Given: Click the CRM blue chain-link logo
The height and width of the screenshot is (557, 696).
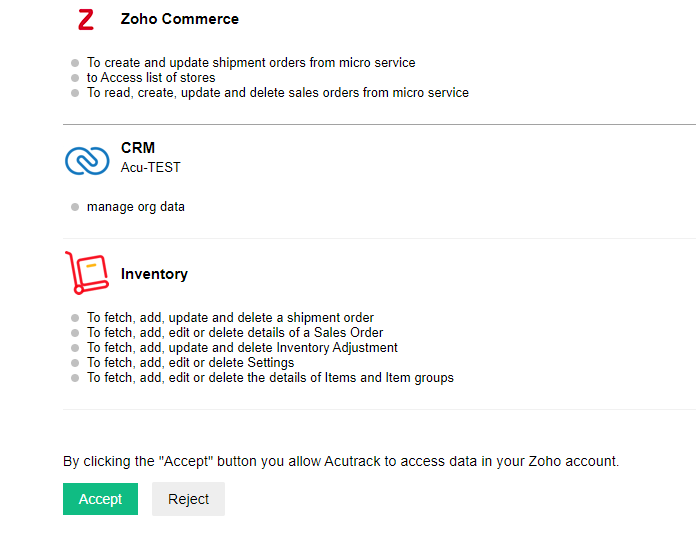Looking at the screenshot, I should click(x=87, y=161).
